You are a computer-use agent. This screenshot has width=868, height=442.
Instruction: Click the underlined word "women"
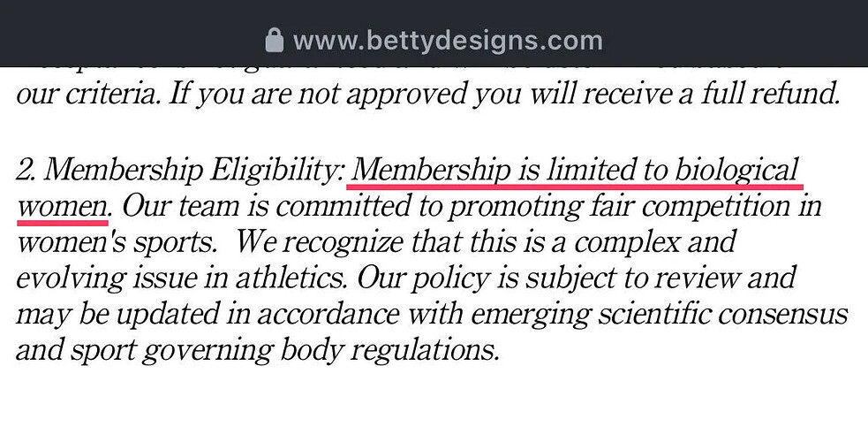62,207
